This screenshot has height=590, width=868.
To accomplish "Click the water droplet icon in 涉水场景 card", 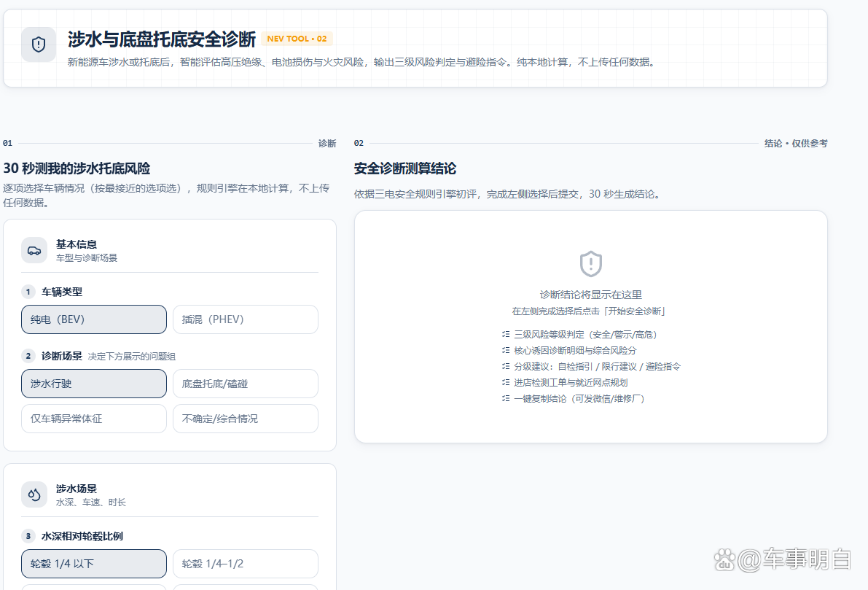I will pos(34,494).
